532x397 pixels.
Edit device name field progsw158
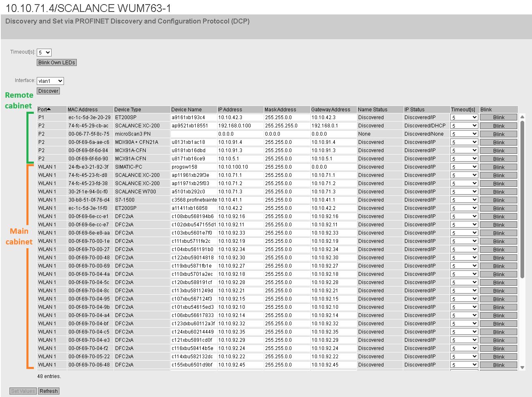pyautogui.click(x=194, y=167)
